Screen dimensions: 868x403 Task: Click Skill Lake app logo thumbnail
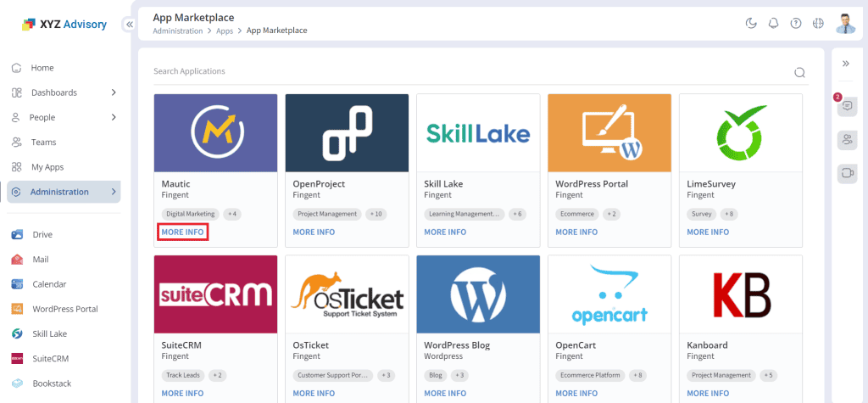pos(478,133)
